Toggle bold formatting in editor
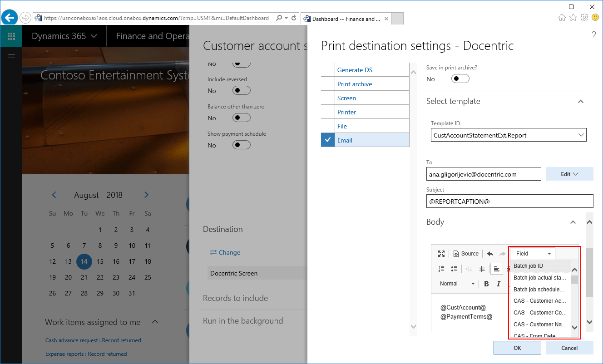 point(486,284)
